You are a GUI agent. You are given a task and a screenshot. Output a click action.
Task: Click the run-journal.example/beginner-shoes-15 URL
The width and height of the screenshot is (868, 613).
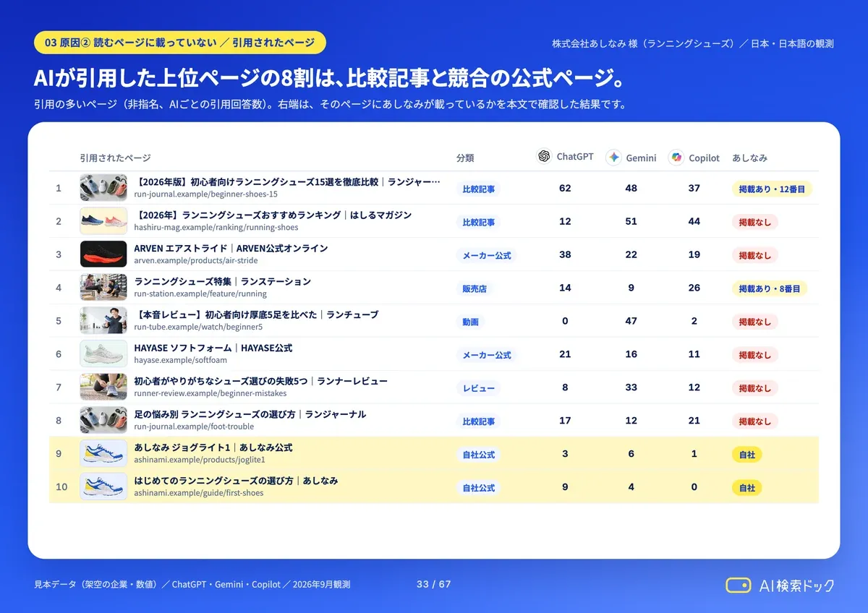205,194
